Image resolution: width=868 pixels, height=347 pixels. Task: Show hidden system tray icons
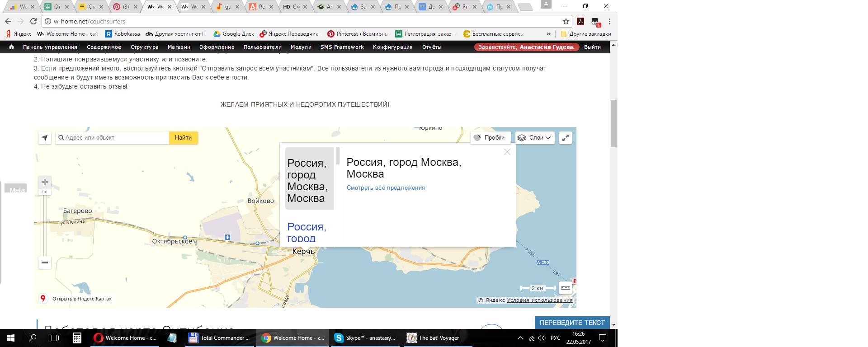coord(520,338)
